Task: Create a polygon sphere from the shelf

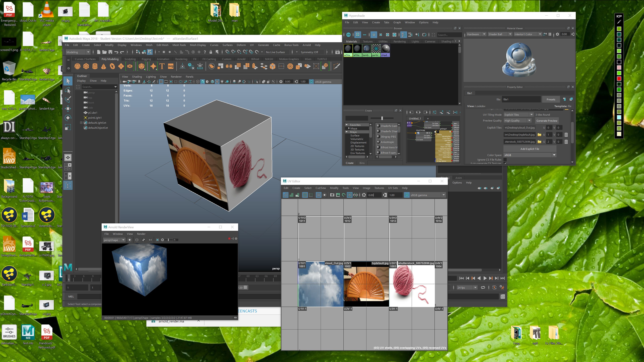Action: coord(77,67)
